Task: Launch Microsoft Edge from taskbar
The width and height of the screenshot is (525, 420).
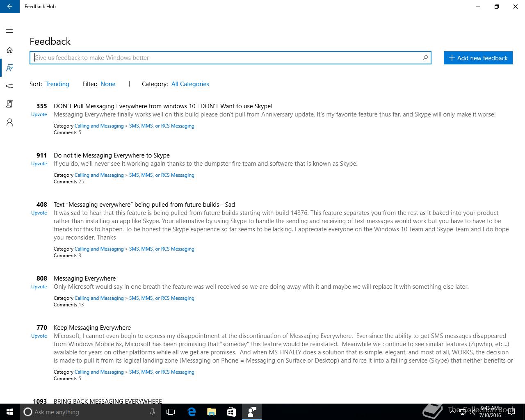Action: point(192,412)
